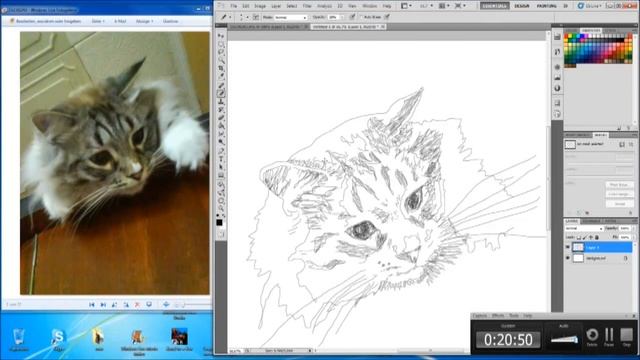Open the File menu in Photoshop
Image resolution: width=640 pixels, height=360 pixels.
(x=233, y=6)
